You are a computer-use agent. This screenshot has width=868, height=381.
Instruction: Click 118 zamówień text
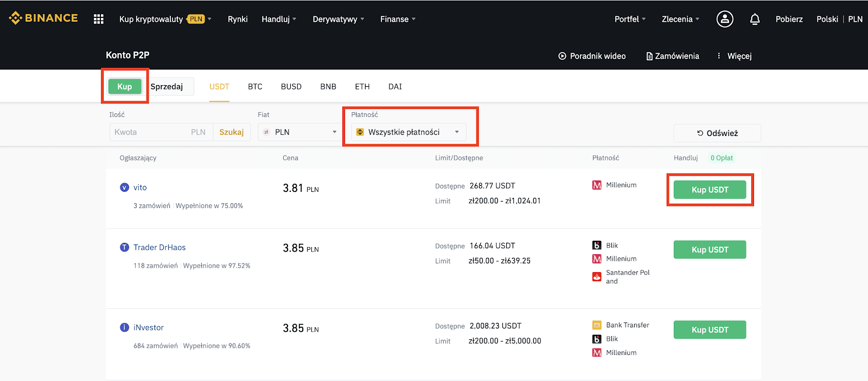point(156,266)
